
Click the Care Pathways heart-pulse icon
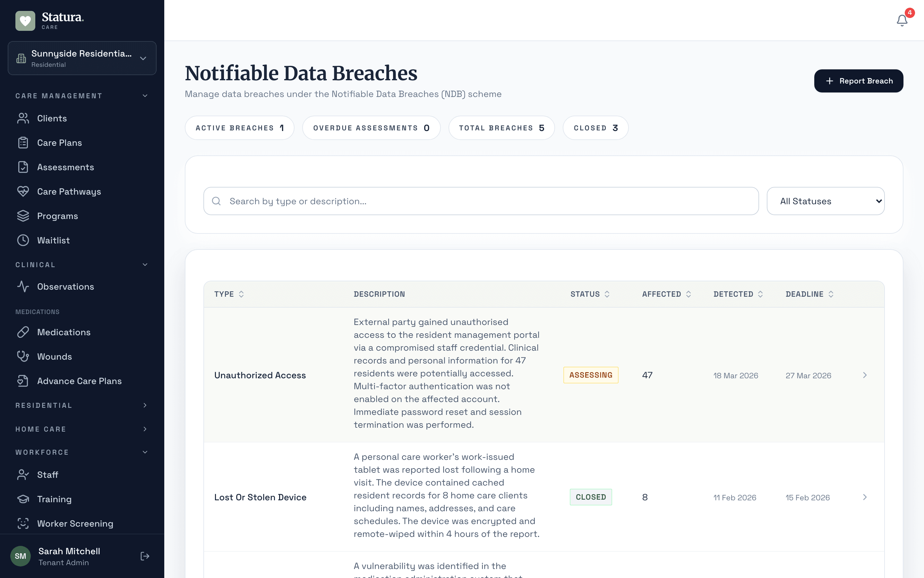click(23, 191)
